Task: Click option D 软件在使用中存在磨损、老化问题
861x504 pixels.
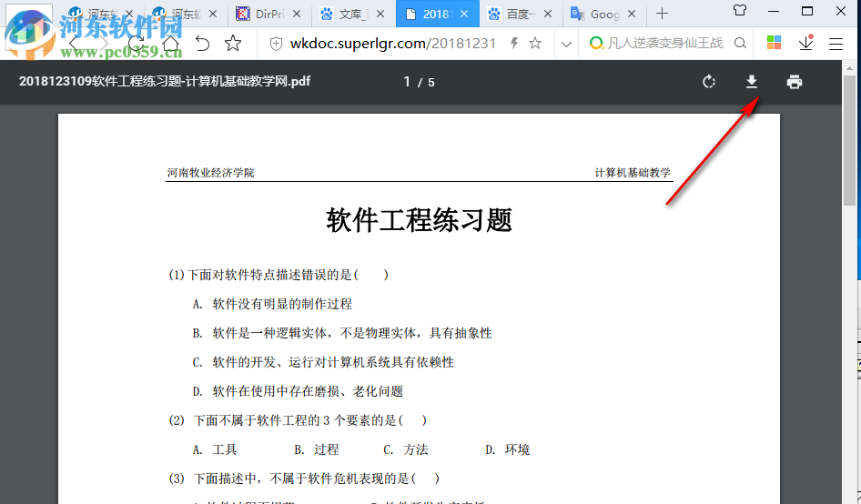Action: pyautogui.click(x=298, y=391)
